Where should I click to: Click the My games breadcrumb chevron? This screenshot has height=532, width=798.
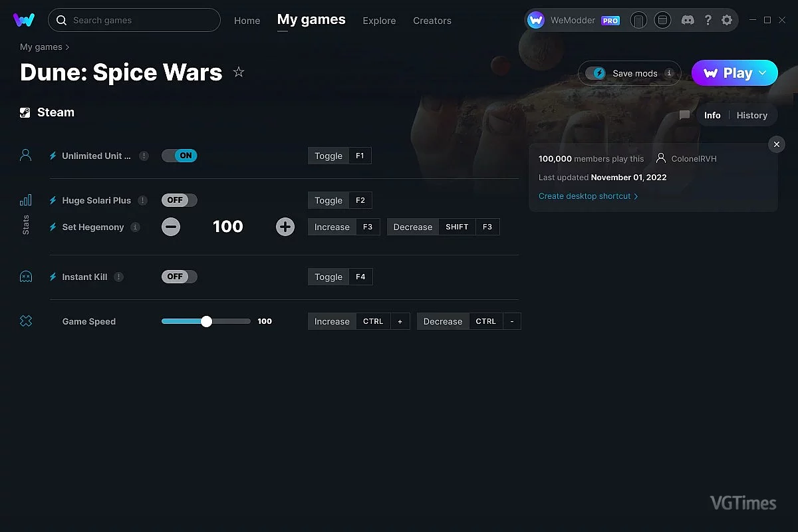pyautogui.click(x=67, y=47)
